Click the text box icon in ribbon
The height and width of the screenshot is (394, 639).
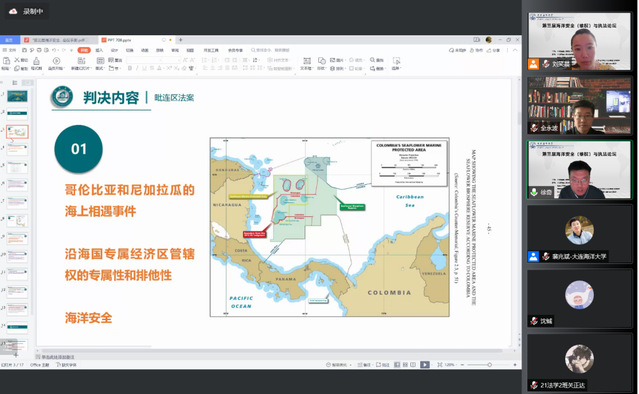[307, 61]
